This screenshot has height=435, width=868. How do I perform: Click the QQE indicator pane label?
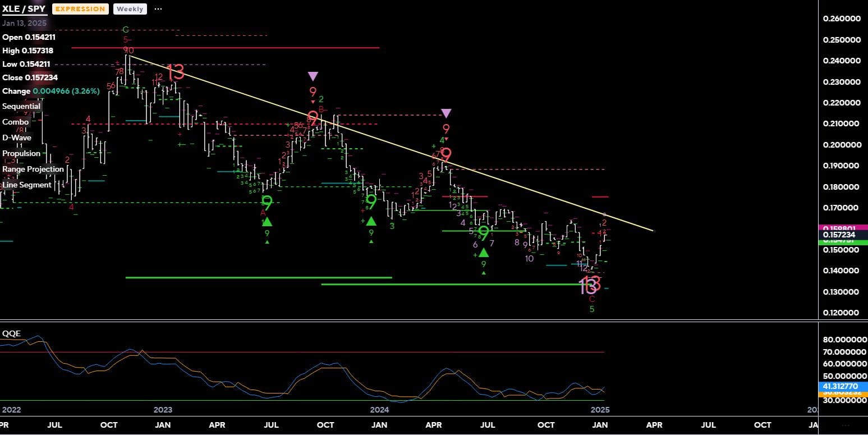(x=11, y=333)
